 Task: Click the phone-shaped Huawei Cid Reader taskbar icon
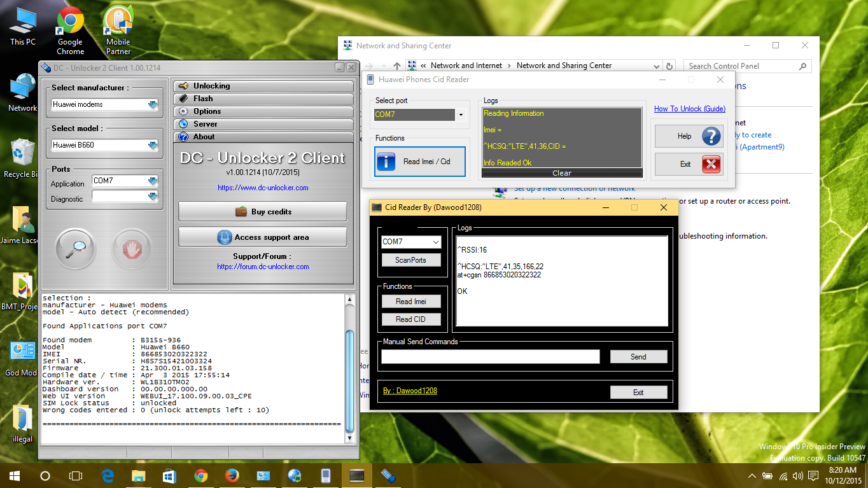point(325,475)
